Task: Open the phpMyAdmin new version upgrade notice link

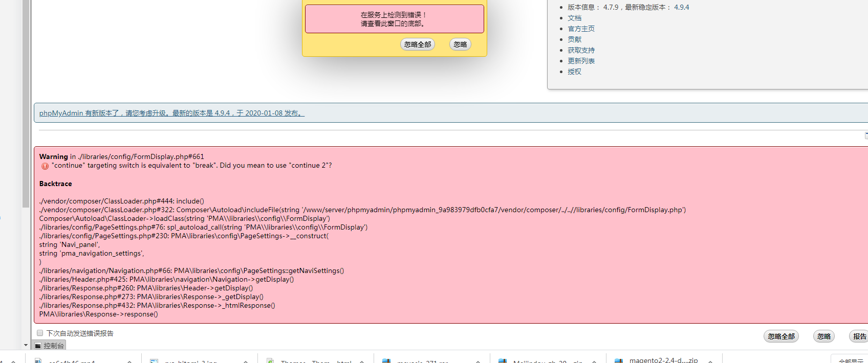Action: pyautogui.click(x=171, y=113)
